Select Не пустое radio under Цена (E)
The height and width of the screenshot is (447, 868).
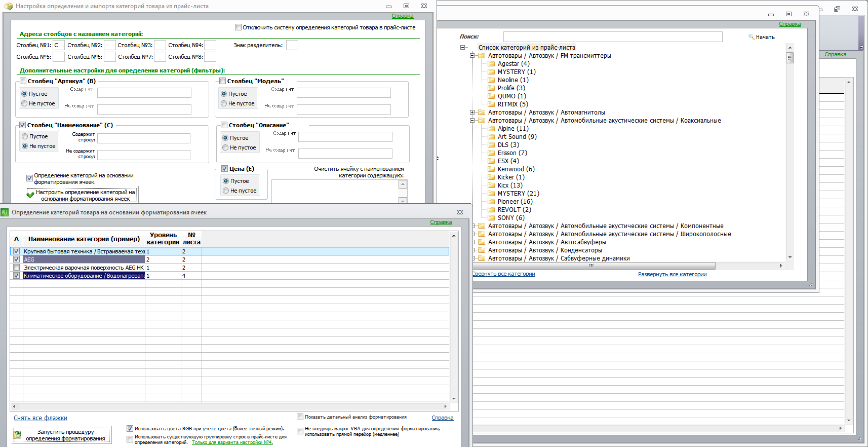[226, 191]
